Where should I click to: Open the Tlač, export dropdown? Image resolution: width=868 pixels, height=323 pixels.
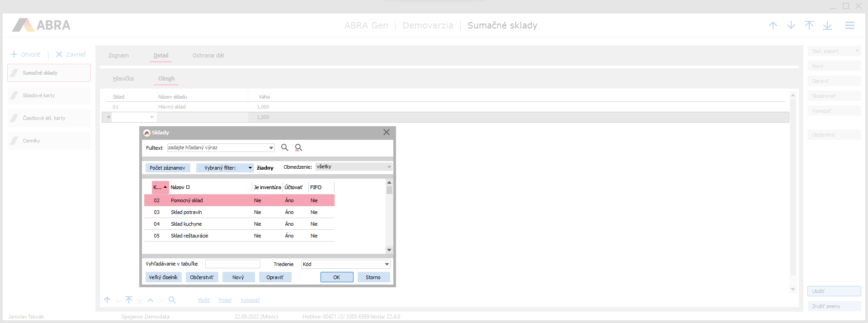pos(857,51)
